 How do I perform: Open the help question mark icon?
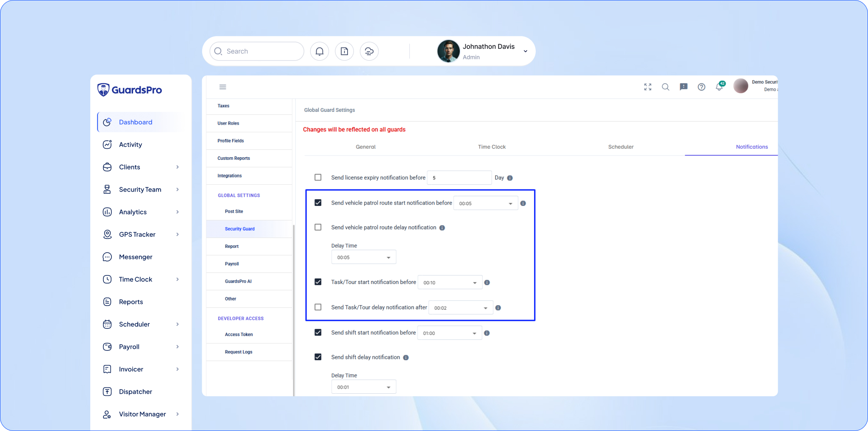coord(701,87)
